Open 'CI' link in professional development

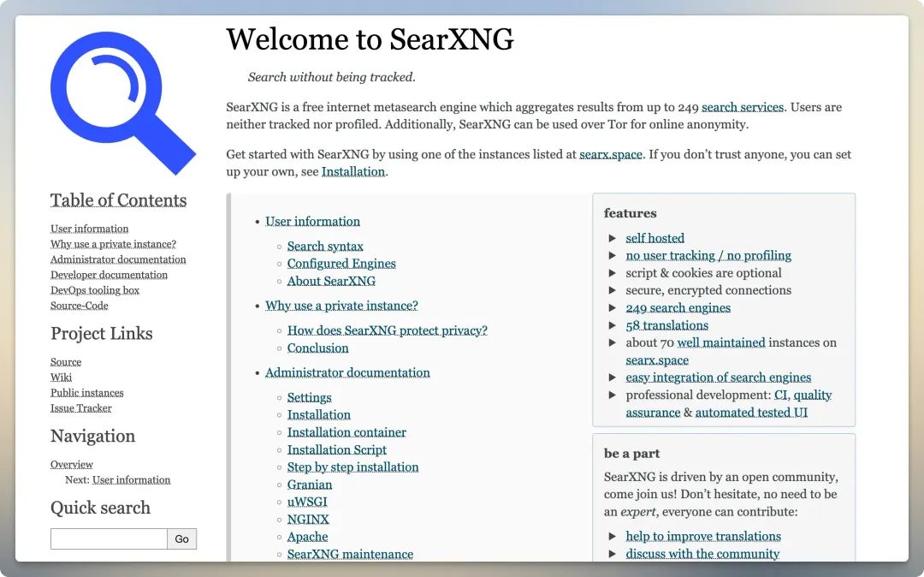(x=781, y=395)
